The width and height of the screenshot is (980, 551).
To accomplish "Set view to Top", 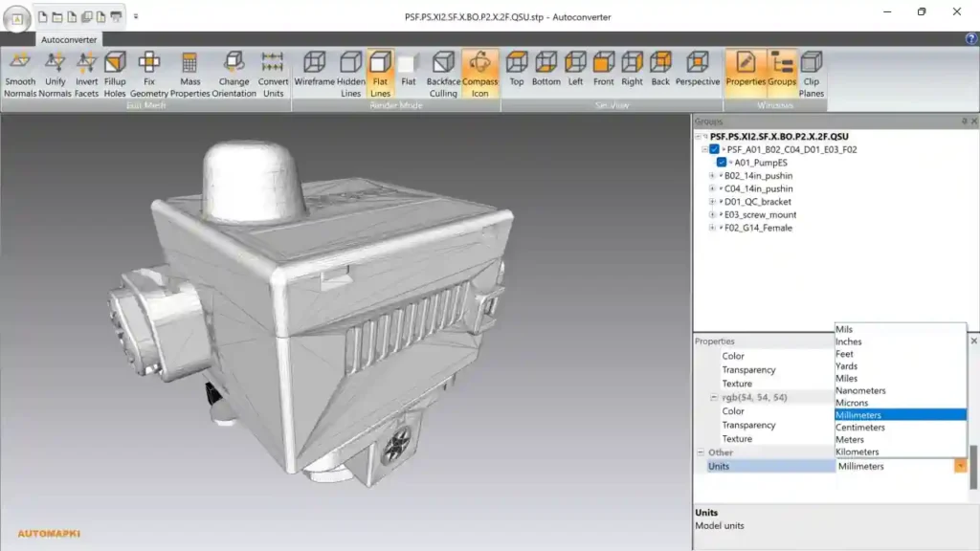I will pyautogui.click(x=516, y=69).
